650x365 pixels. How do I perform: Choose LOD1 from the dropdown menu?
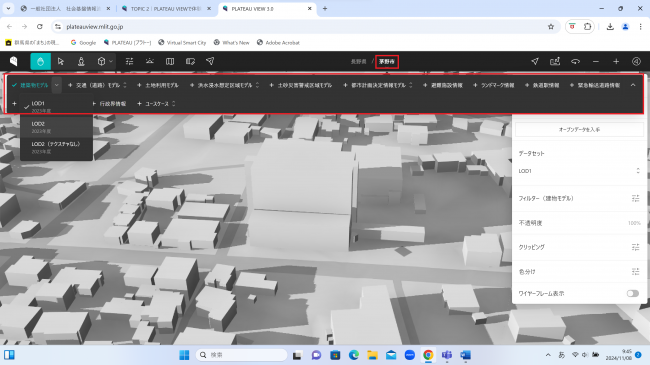pos(56,106)
